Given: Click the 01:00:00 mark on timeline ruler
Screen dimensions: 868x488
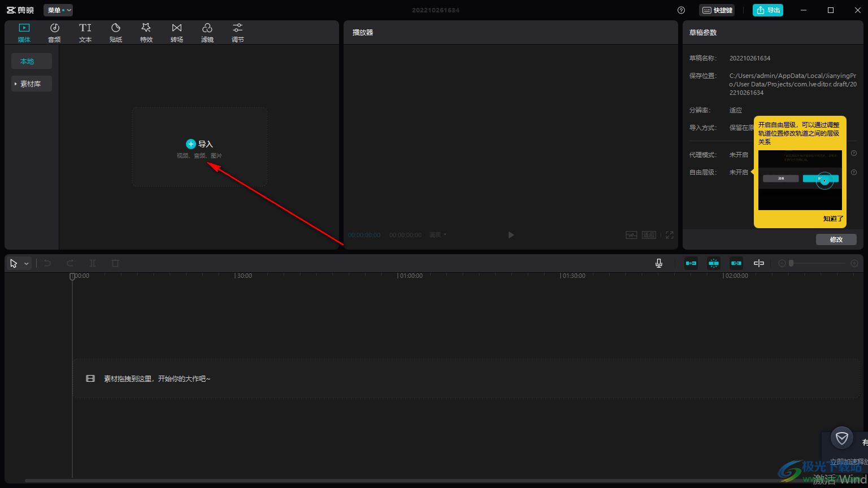Looking at the screenshot, I should coord(411,276).
